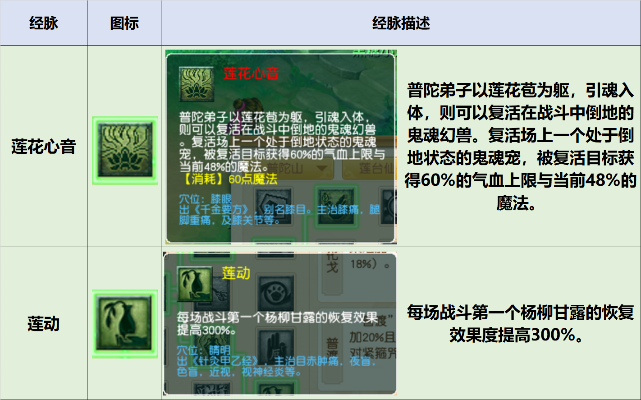The height and width of the screenshot is (400, 641).
Task: Click the paw print skill icon in the 莲动 screenshot
Action: coord(276,293)
